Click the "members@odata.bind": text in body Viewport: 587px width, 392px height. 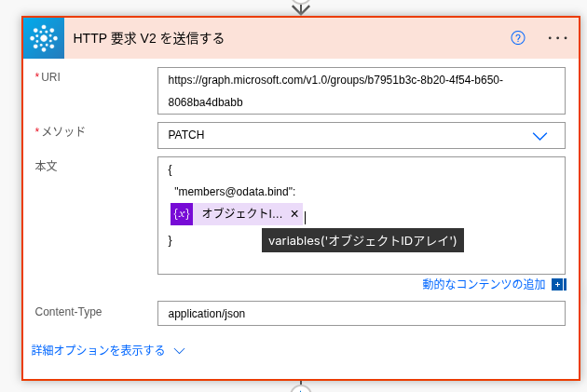(235, 192)
